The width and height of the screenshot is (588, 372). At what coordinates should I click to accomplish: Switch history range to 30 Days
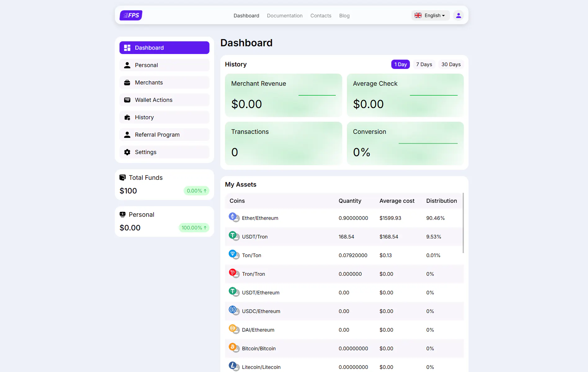(451, 64)
